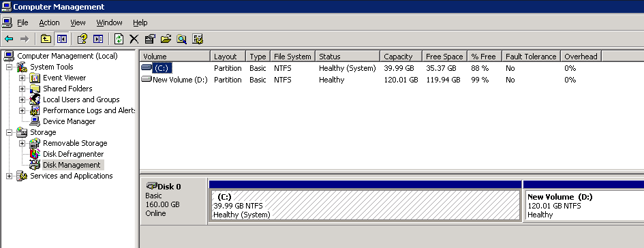
Task: Expand the Local Users and Groups node
Action: [22, 99]
